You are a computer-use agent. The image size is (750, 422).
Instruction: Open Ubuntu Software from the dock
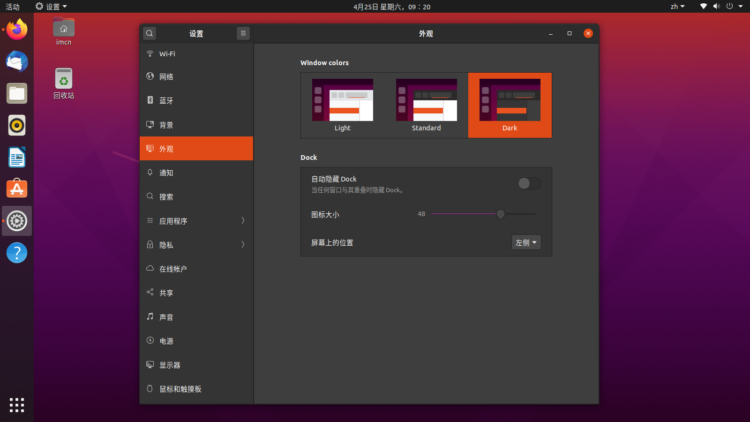(x=17, y=188)
